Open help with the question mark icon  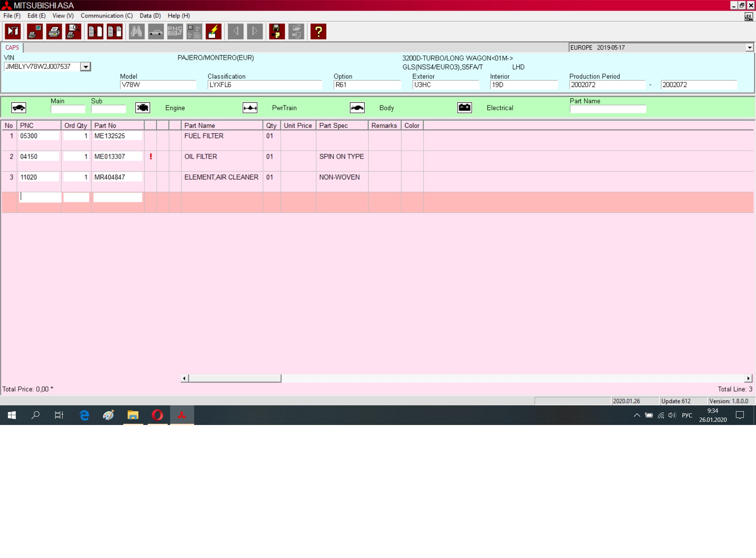(x=318, y=31)
